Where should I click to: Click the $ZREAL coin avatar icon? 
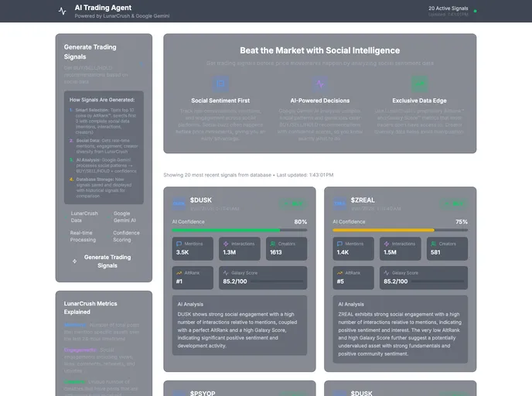tap(339, 203)
